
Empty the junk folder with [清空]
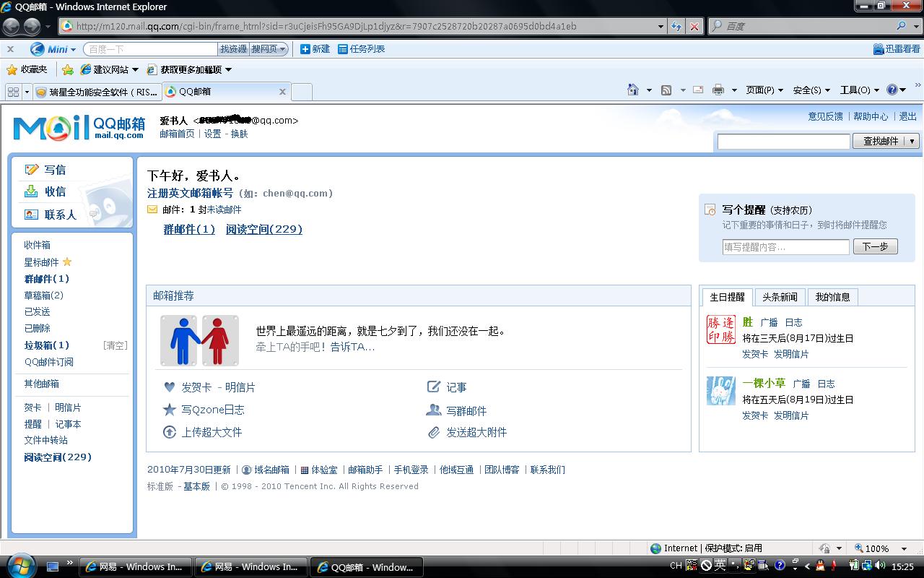pyautogui.click(x=115, y=345)
